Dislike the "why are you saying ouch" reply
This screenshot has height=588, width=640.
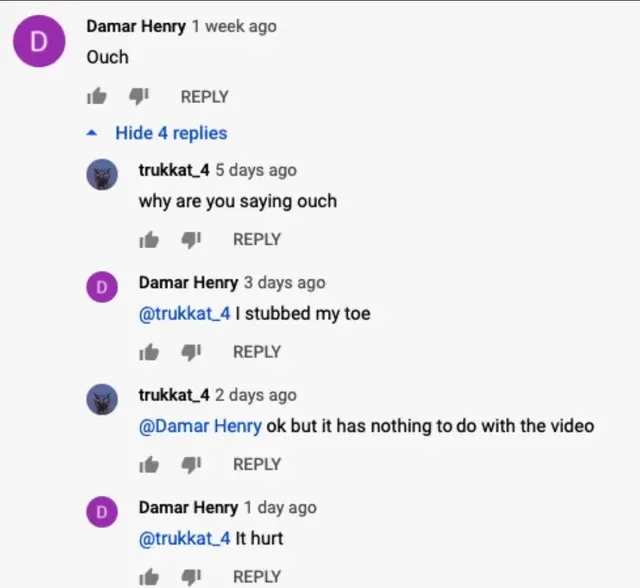(191, 240)
